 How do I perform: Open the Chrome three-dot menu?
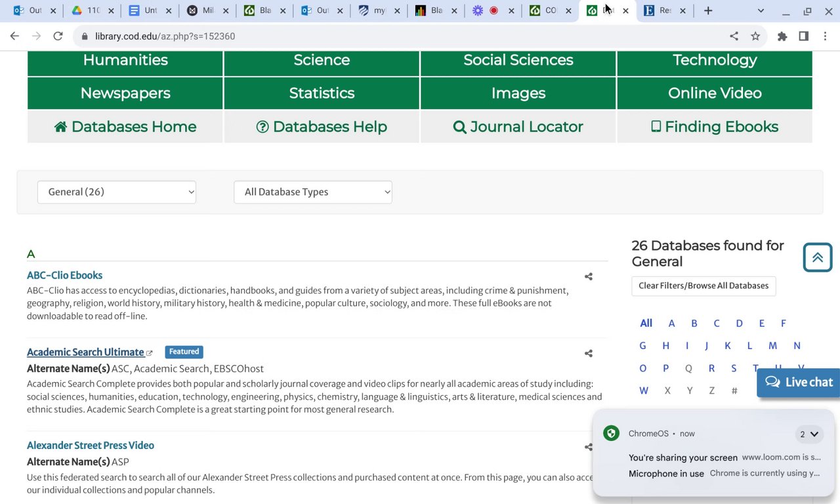[825, 36]
